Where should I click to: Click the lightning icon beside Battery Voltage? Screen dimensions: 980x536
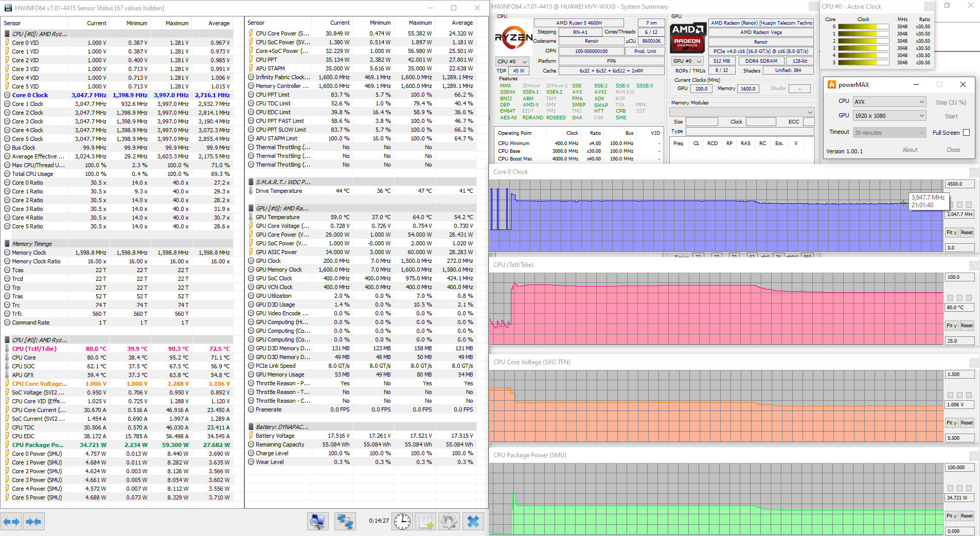251,436
